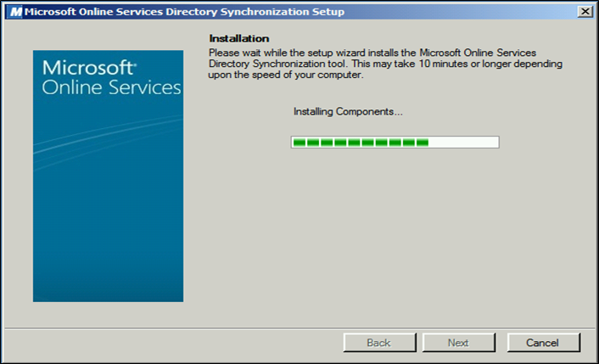The width and height of the screenshot is (599, 364).
Task: Click the window title bar text
Action: click(184, 12)
